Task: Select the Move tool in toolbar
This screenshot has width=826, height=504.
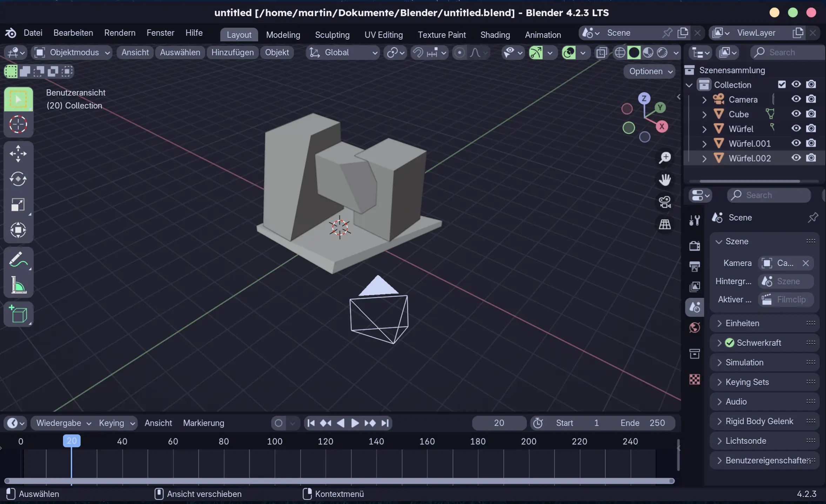Action: coord(18,154)
